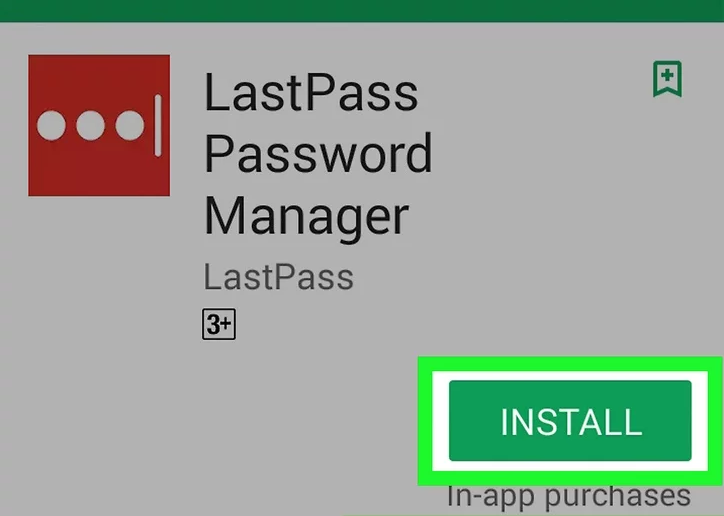Install LastPass Password Manager

(x=570, y=420)
